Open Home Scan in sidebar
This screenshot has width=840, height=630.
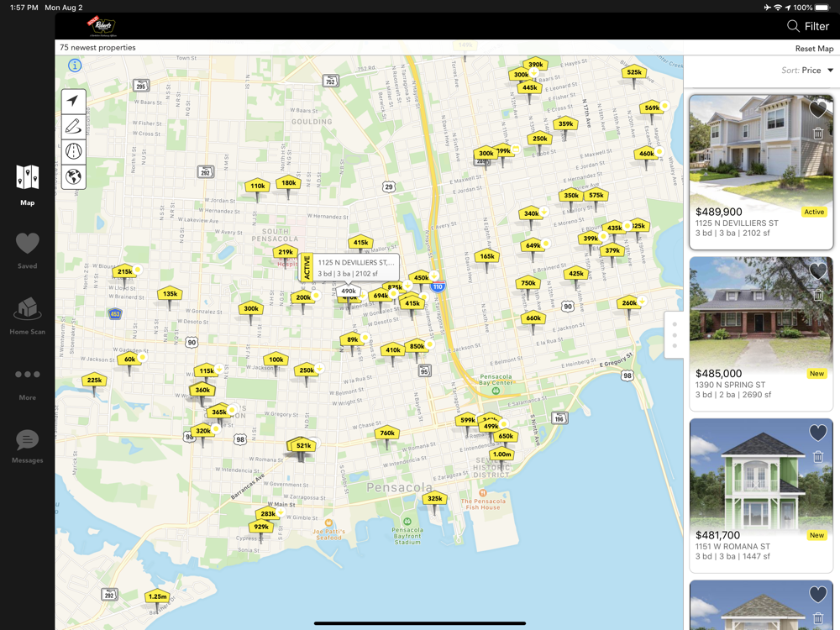coord(28,316)
